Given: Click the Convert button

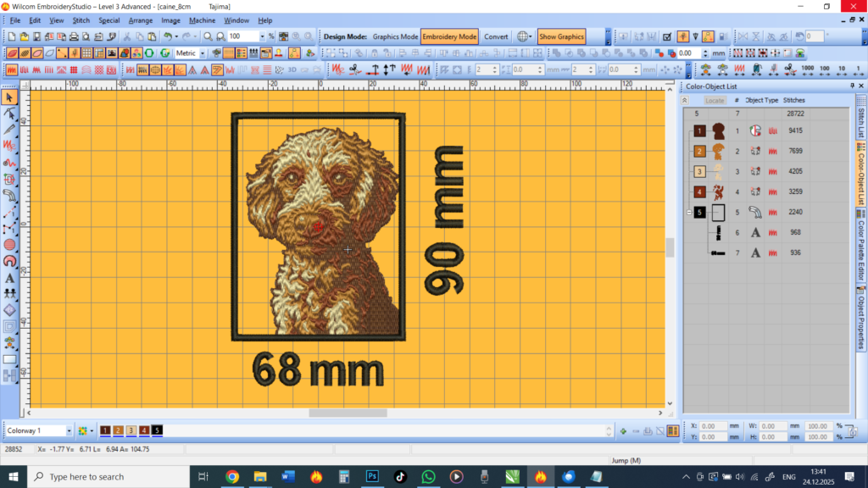Looking at the screenshot, I should pyautogui.click(x=496, y=36).
